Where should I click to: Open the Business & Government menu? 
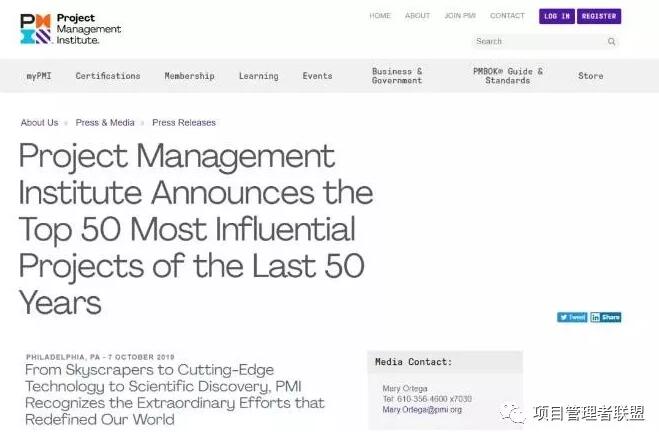[397, 76]
